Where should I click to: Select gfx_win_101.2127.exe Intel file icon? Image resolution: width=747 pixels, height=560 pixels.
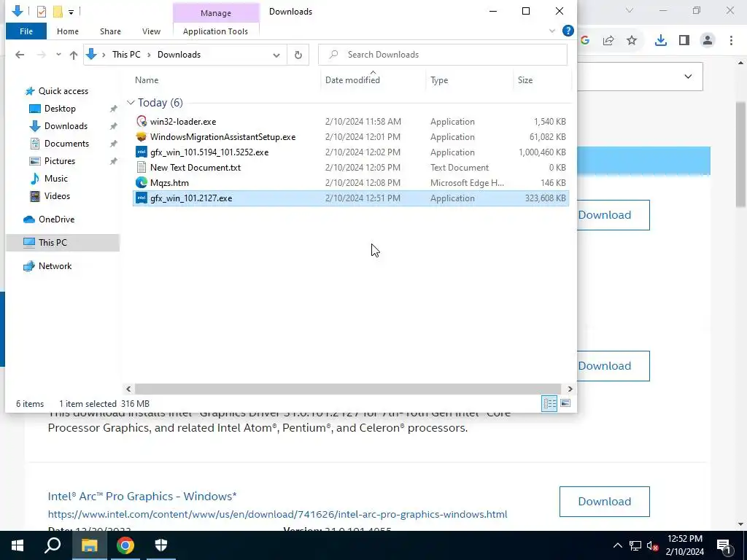142,198
